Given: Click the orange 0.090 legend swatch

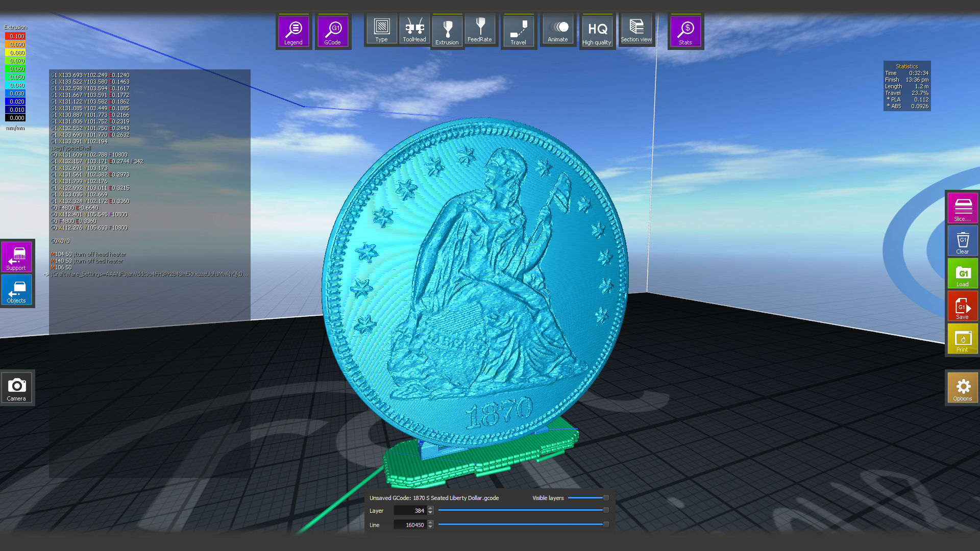Looking at the screenshot, I should tap(15, 44).
